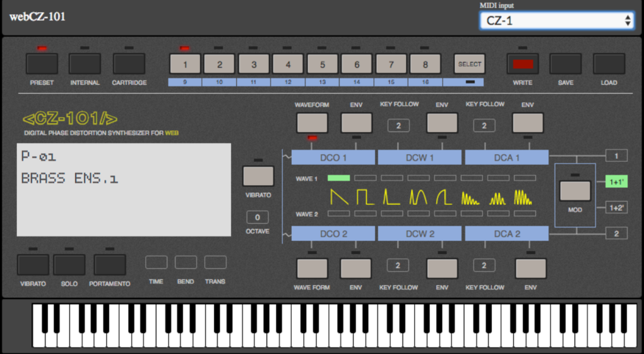This screenshot has height=354, width=644.
Task: Toggle WAVE 1 second slot indicator
Action: pyautogui.click(x=366, y=178)
